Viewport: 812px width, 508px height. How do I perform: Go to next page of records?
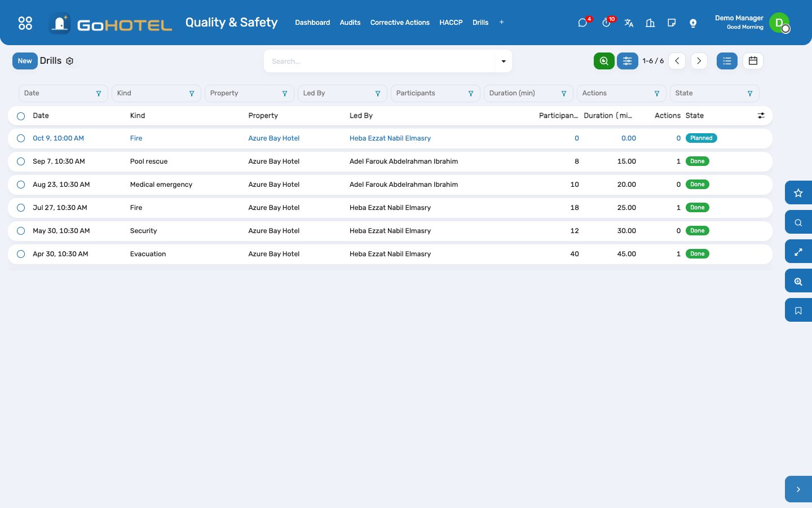(699, 61)
